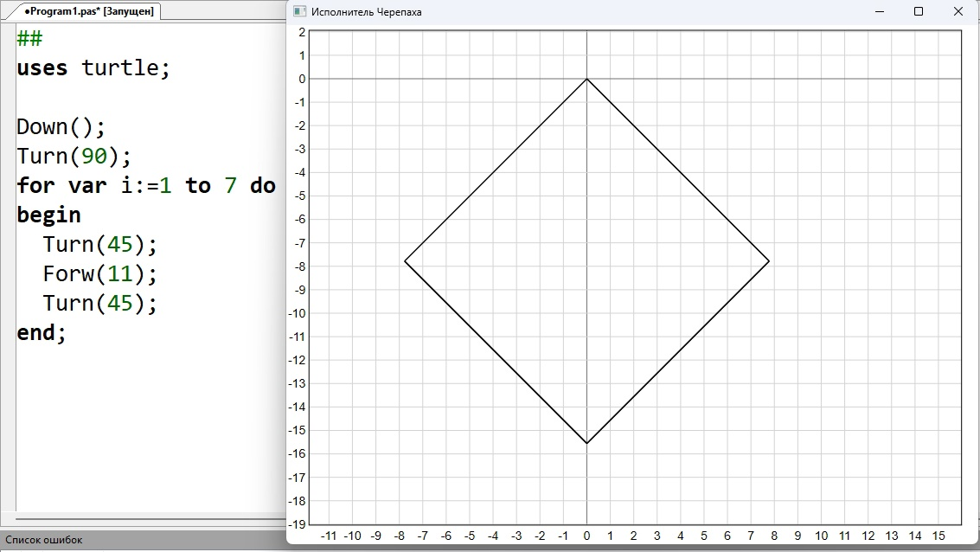Maximize the Исполнитель Черепаха window

918,11
